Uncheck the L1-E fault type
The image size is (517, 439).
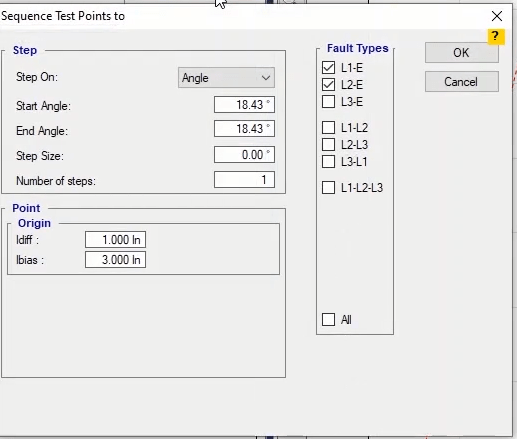tap(328, 68)
